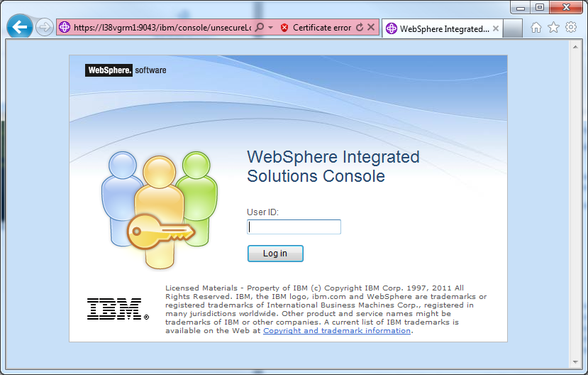Close the WebSphere Integrated tab
The height and width of the screenshot is (375, 588).
(496, 28)
